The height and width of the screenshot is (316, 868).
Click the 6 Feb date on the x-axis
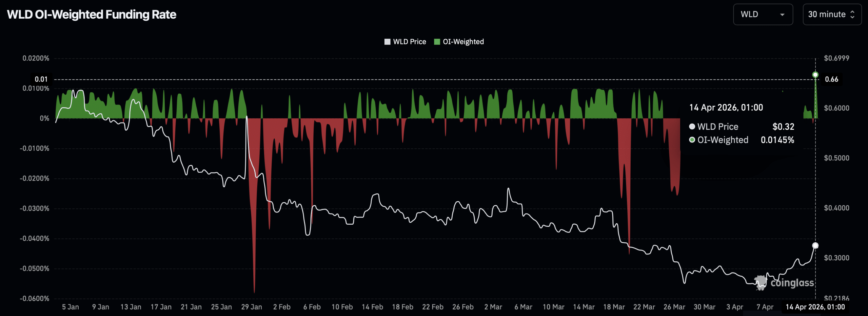point(312,307)
